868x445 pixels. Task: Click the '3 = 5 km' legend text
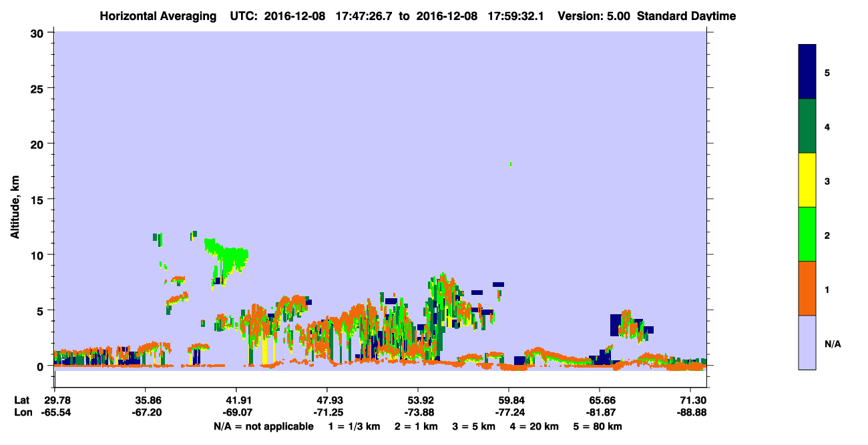click(473, 426)
